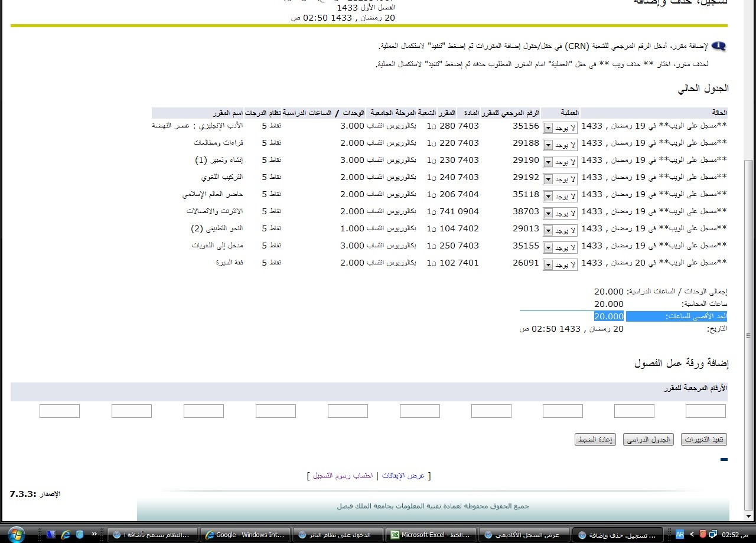Click إعادة الضبط reset button
Viewport: 756px width, 543px height.
595,440
